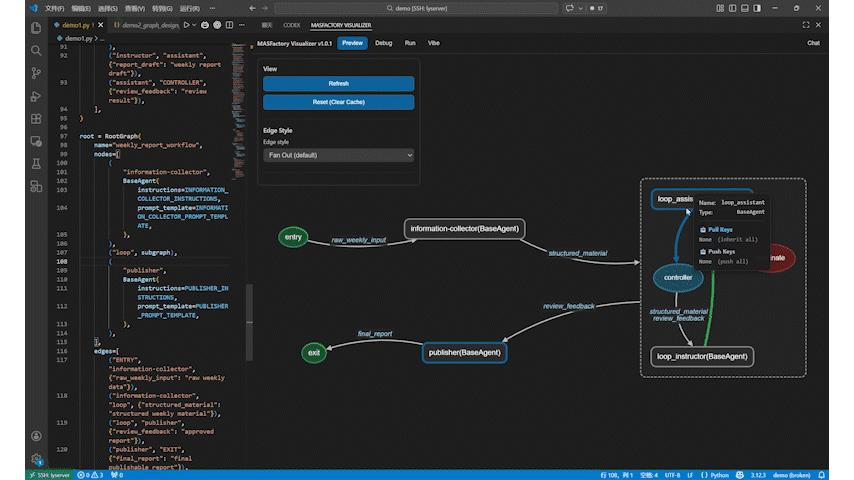Select the information-collector(BaseAgent) node
Screen dimensions: 854x480
click(465, 229)
